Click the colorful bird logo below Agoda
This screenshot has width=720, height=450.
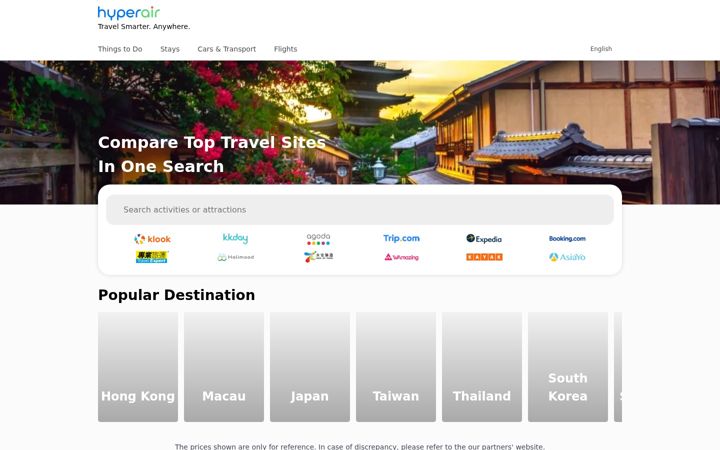coord(318,257)
